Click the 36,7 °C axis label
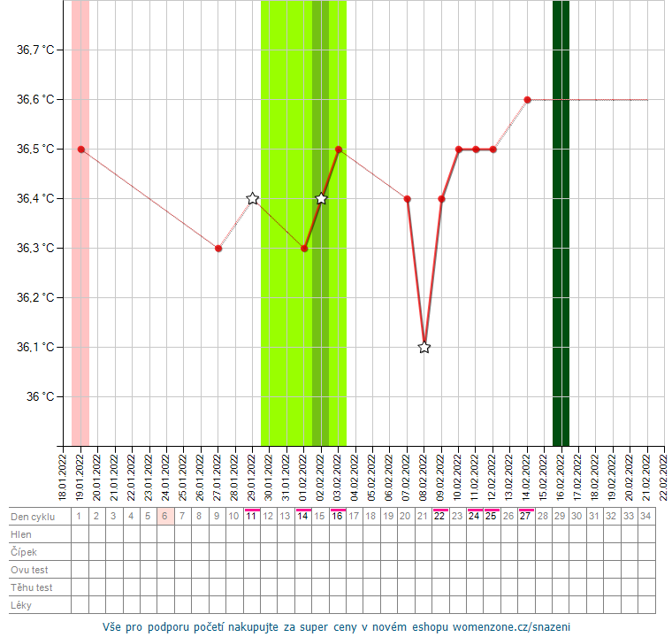The image size is (672, 637). pyautogui.click(x=35, y=50)
